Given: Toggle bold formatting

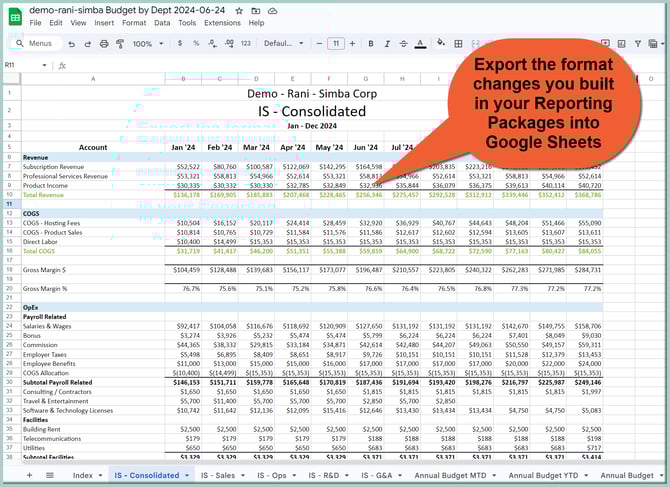Looking at the screenshot, I should (370, 44).
